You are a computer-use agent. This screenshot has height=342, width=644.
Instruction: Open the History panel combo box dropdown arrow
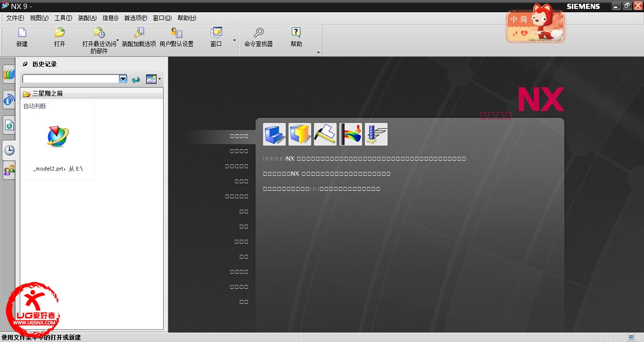[x=123, y=79]
